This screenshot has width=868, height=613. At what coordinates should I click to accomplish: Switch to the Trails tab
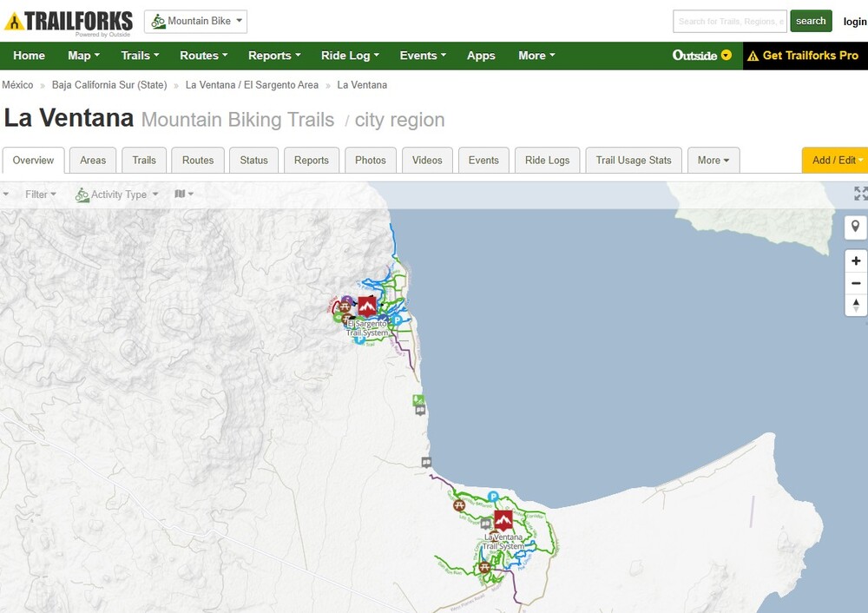(144, 161)
